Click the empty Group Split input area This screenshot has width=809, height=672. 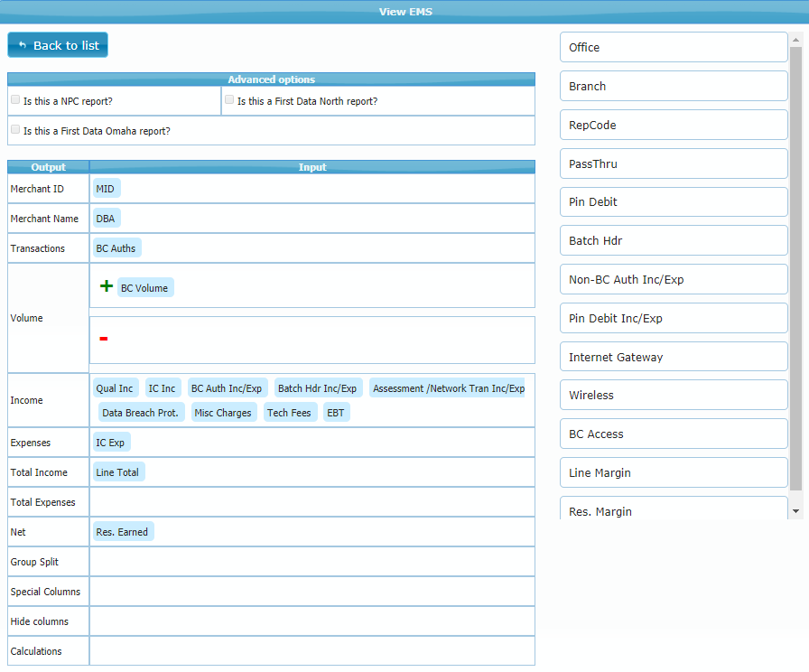(312, 562)
